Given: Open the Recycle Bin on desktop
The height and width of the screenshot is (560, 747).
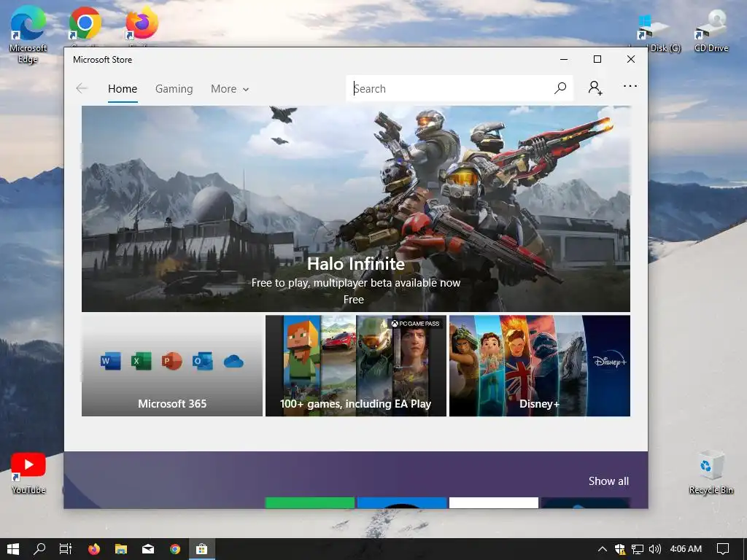Looking at the screenshot, I should click(x=711, y=472).
